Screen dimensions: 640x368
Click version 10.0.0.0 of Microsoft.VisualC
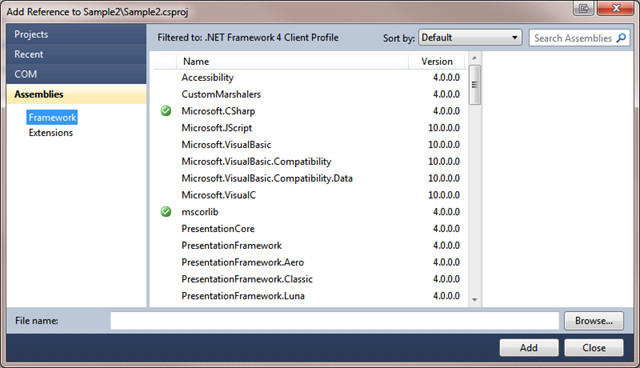(444, 195)
